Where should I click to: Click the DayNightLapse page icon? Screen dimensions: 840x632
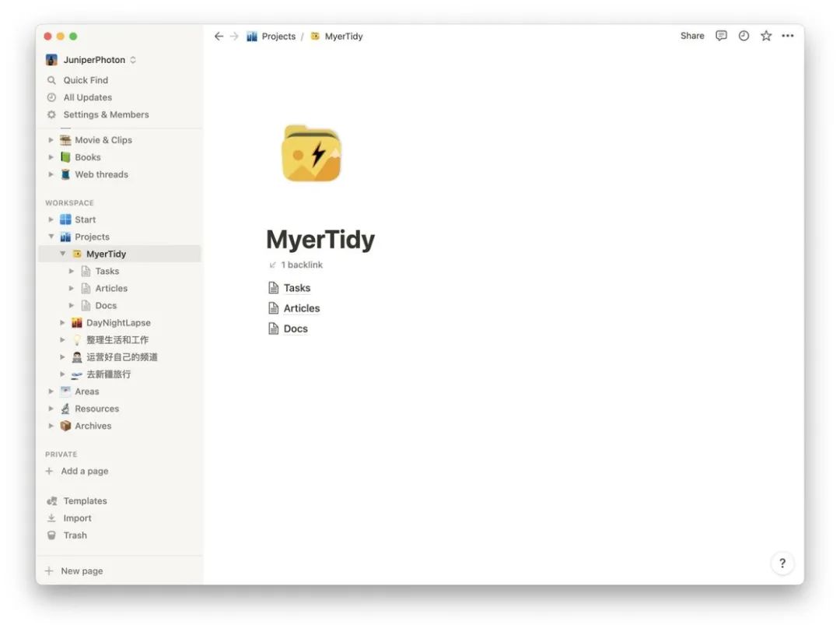(76, 323)
